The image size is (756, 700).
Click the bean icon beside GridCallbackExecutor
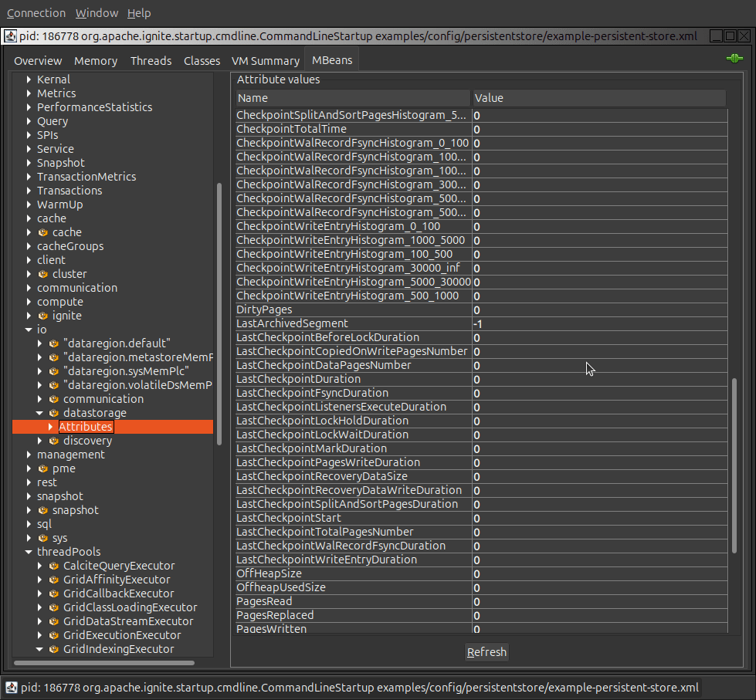[54, 593]
